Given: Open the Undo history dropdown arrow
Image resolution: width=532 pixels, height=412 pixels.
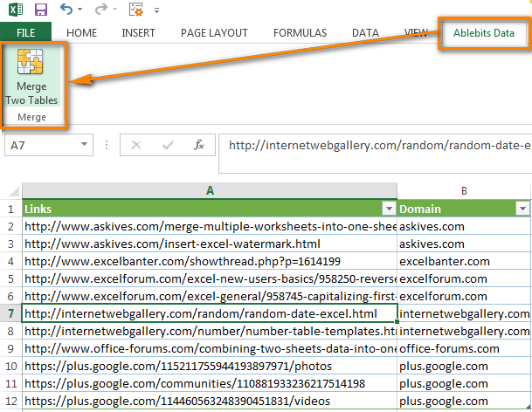Looking at the screenshot, I should [80, 9].
